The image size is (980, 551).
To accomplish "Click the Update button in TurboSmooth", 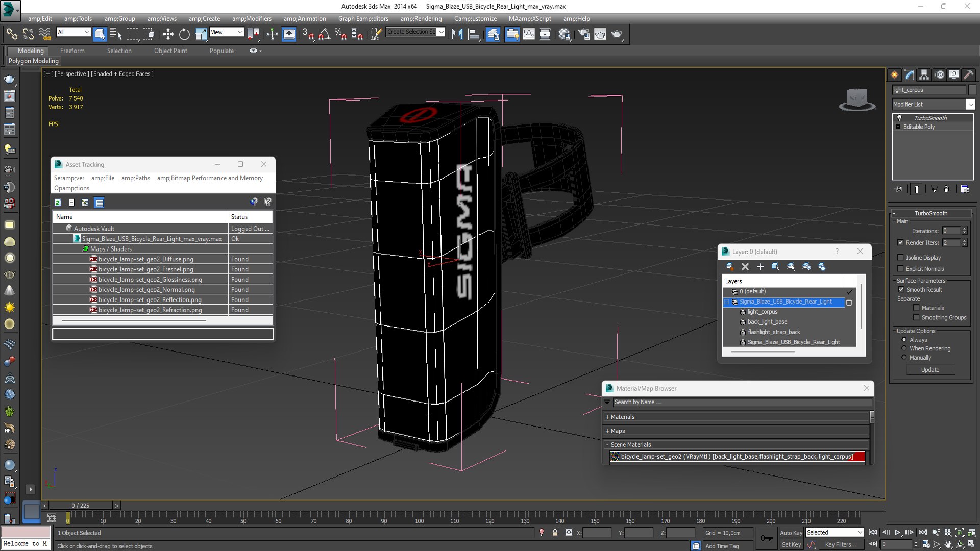I will click(930, 370).
